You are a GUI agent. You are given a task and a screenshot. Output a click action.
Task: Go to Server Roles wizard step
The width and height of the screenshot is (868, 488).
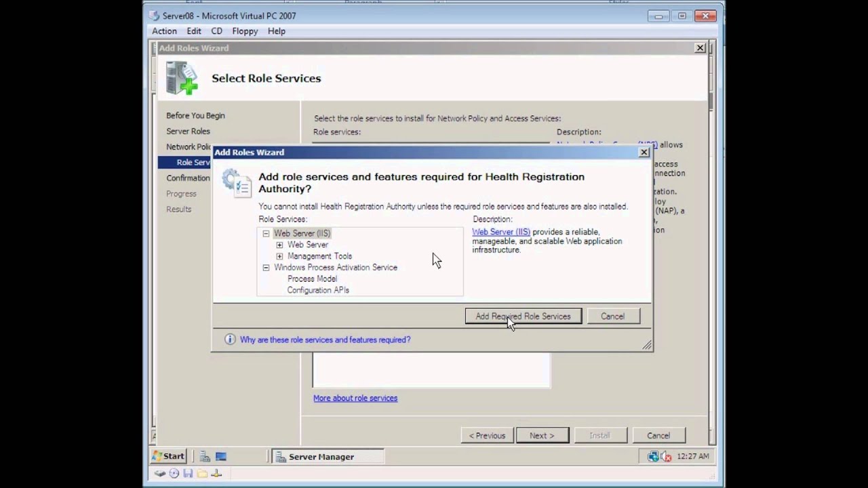(x=188, y=131)
